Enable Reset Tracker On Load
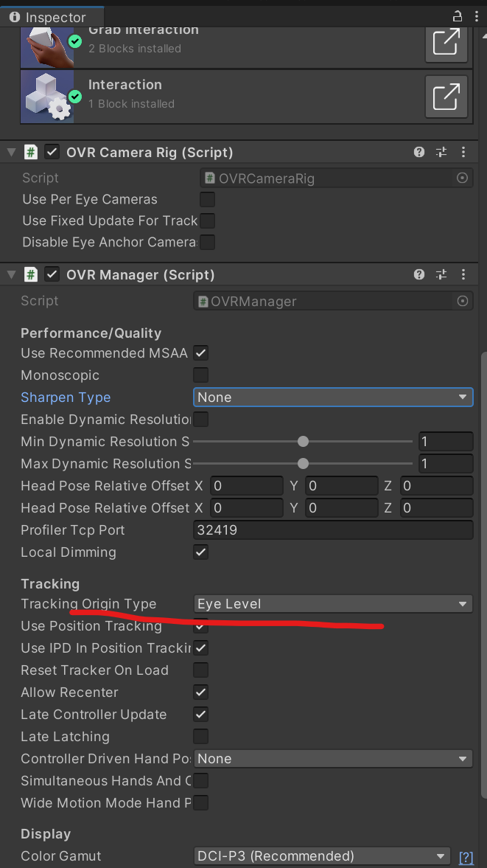 [200, 670]
